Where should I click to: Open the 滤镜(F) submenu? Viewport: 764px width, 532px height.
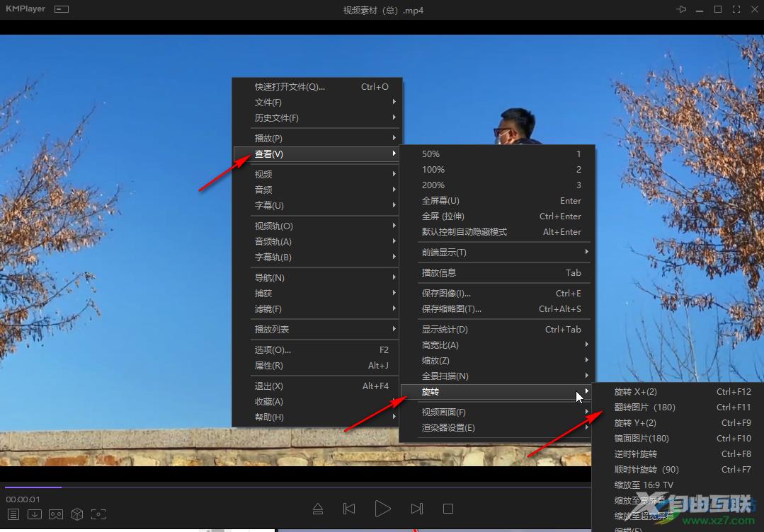(316, 308)
